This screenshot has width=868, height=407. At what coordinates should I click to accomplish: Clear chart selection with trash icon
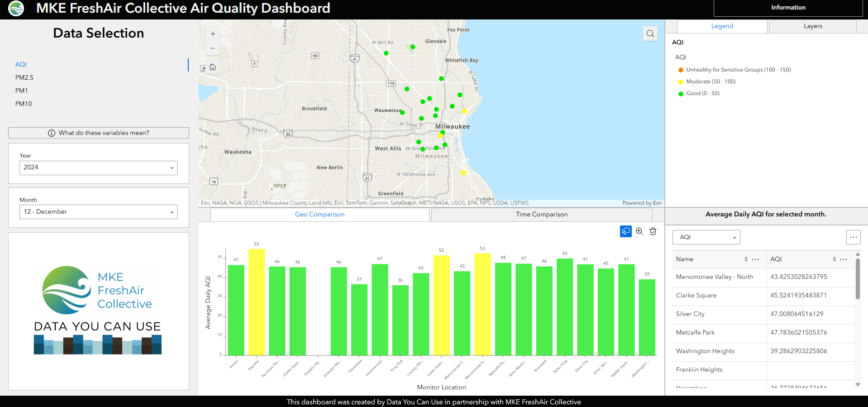(x=653, y=231)
